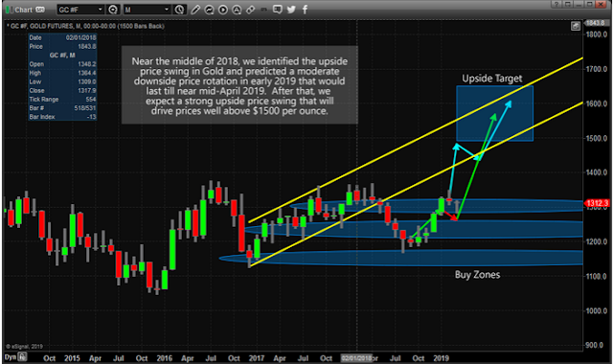Click the red 1312.3 last price marker

point(597,203)
